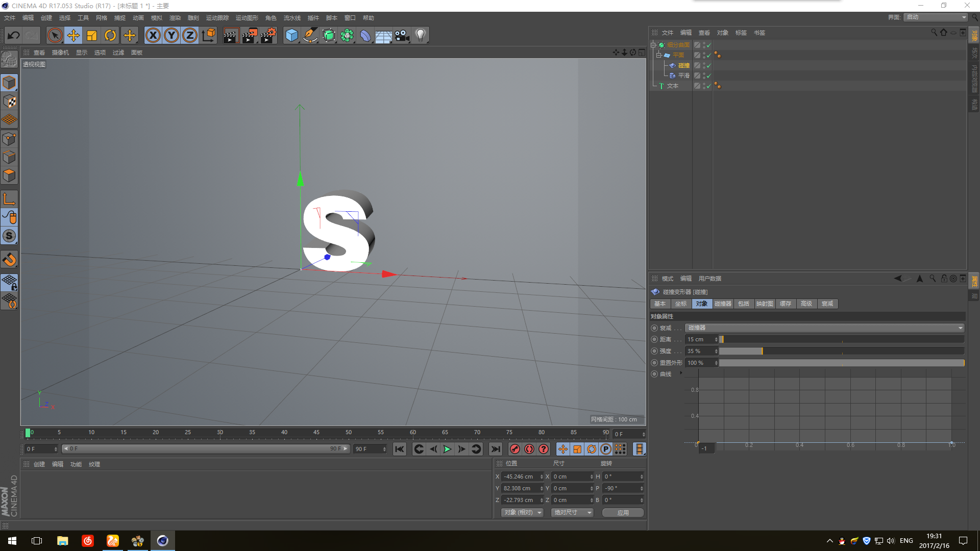Toggle enable checkmark of 碰撞 deformer
Image resolution: width=980 pixels, height=551 pixels.
click(x=708, y=65)
